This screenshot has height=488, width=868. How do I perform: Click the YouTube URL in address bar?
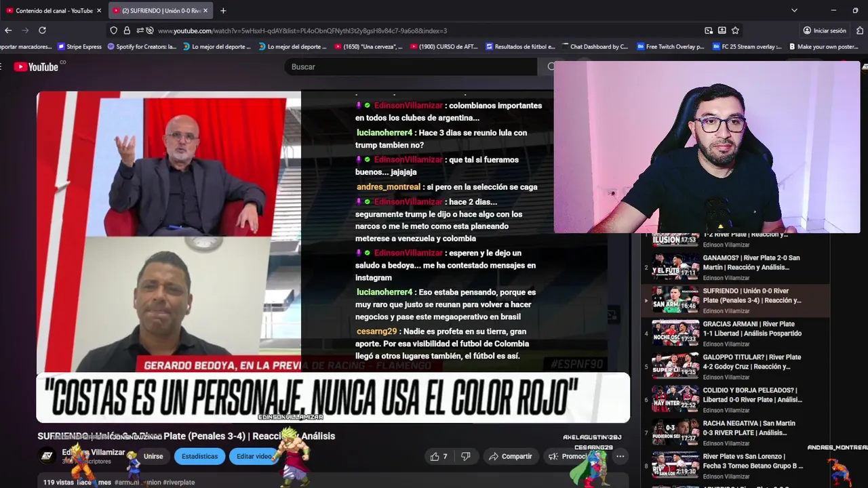tap(302, 30)
